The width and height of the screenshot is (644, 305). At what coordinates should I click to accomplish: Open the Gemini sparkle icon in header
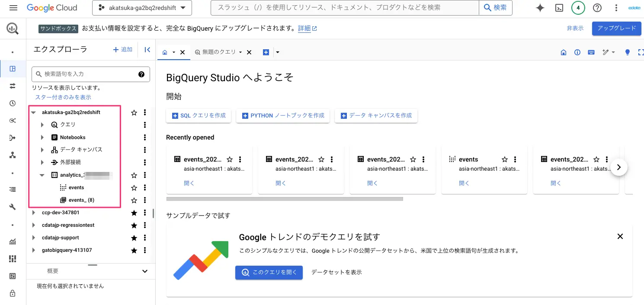pos(540,8)
